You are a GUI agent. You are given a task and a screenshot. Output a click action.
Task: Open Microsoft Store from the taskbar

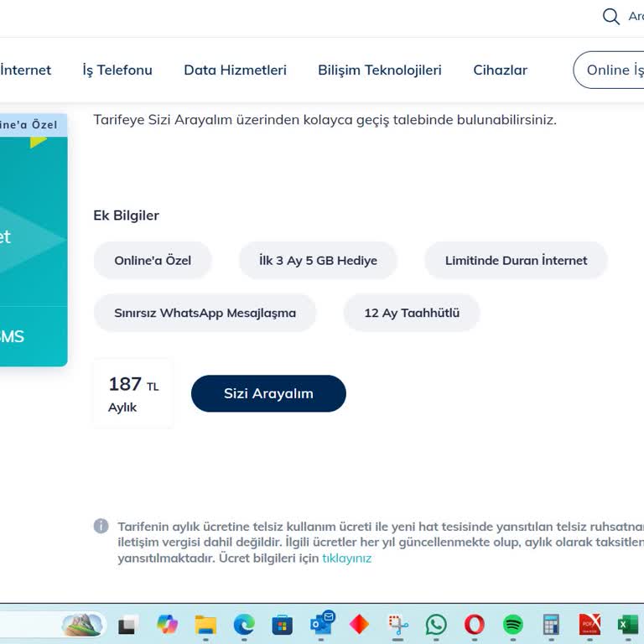282,626
